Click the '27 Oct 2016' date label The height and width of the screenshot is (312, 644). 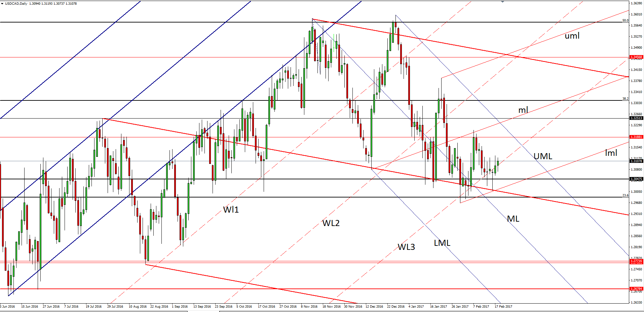pos(288,307)
